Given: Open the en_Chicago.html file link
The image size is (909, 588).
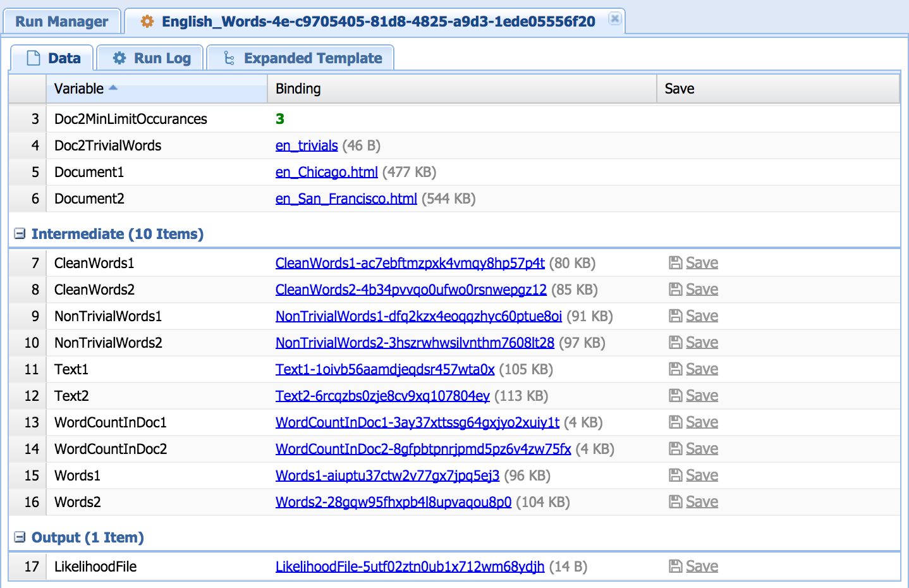Looking at the screenshot, I should pos(326,172).
